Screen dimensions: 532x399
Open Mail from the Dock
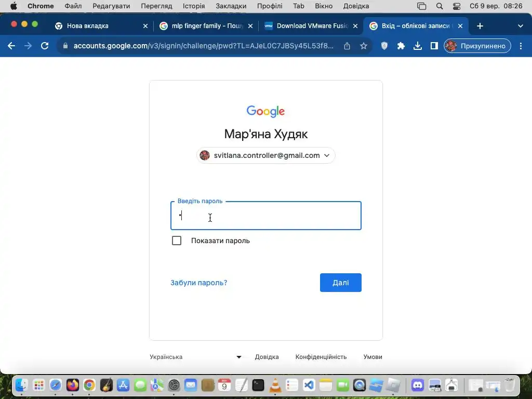pyautogui.click(x=191, y=385)
